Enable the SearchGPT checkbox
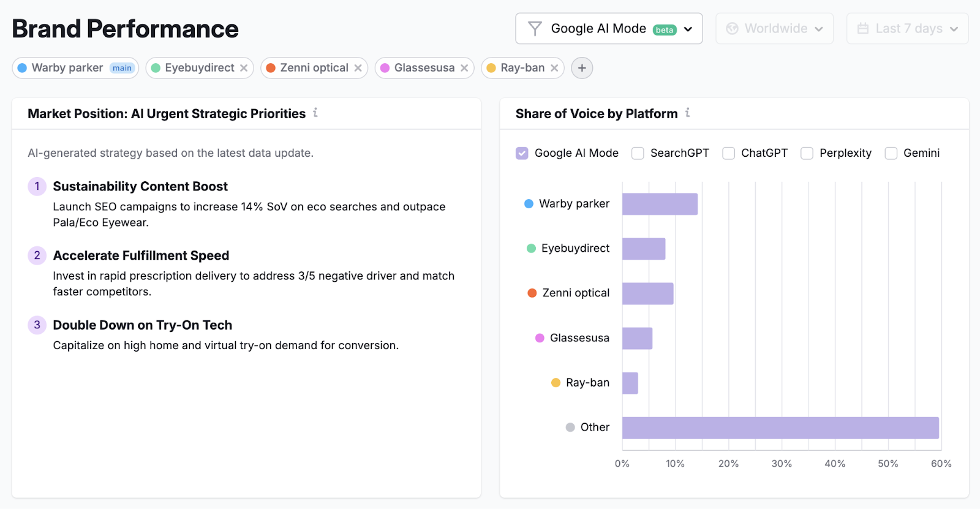Image resolution: width=980 pixels, height=509 pixels. tap(638, 153)
